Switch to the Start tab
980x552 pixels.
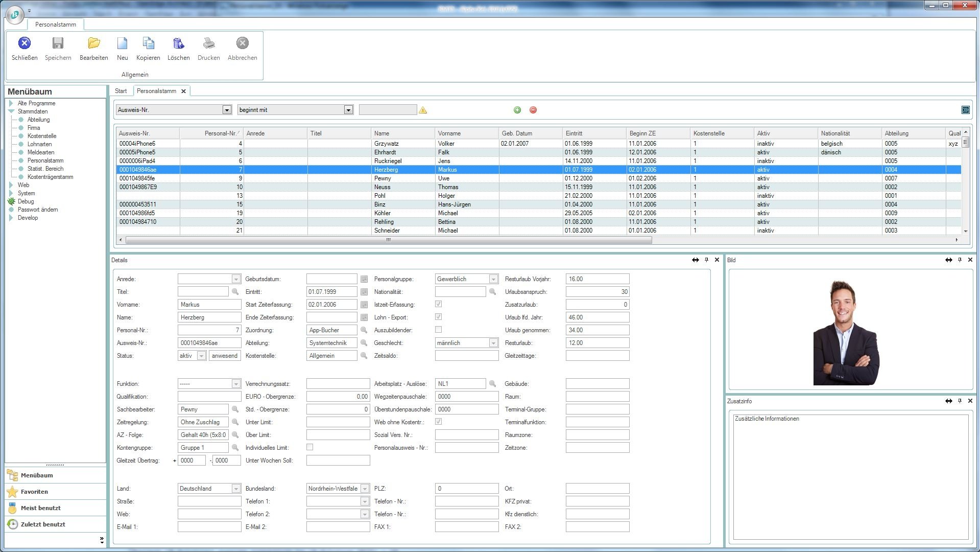tap(121, 91)
